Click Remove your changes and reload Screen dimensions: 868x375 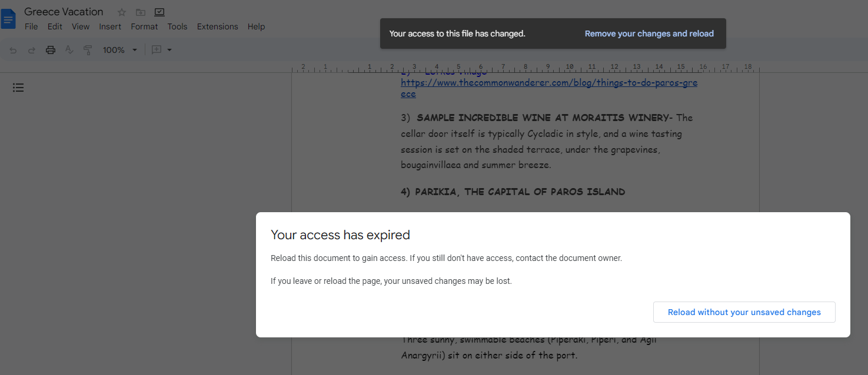click(649, 34)
